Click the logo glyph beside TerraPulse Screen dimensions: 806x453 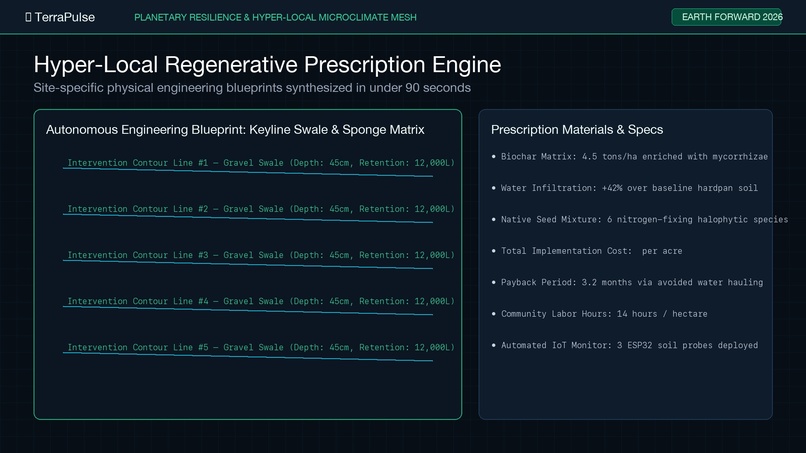coord(28,17)
